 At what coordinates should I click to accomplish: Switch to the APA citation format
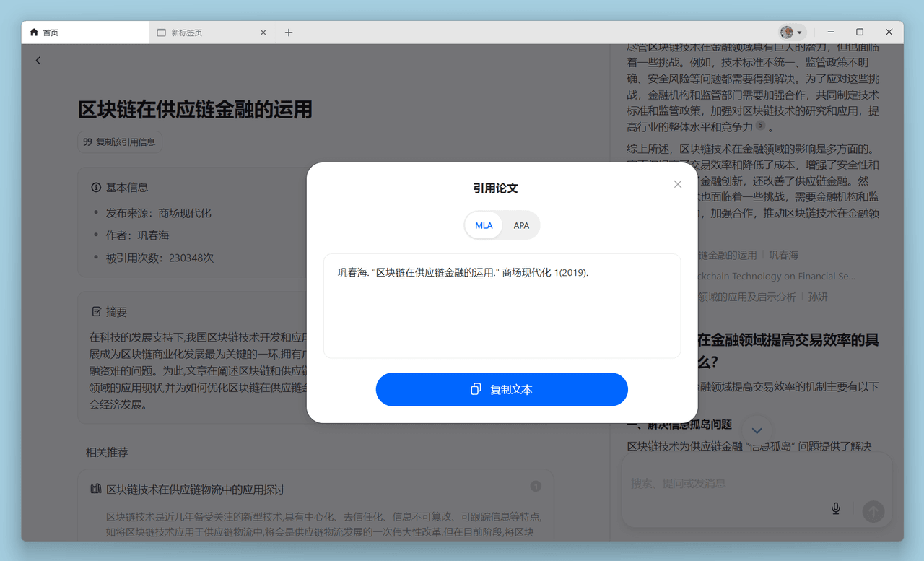521,225
